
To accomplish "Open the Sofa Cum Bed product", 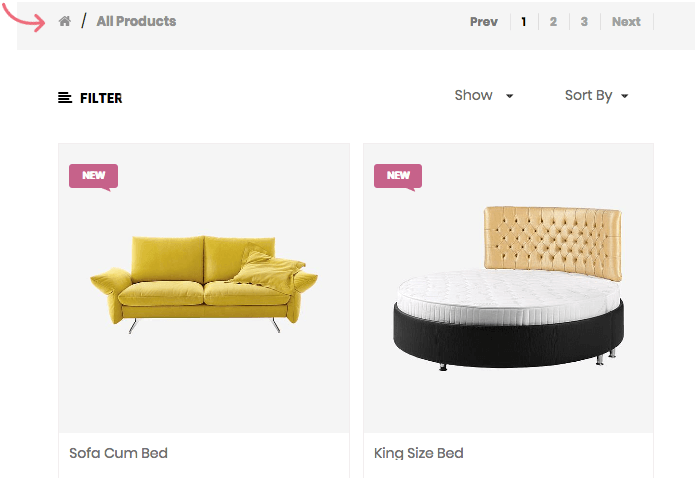I will click(118, 453).
